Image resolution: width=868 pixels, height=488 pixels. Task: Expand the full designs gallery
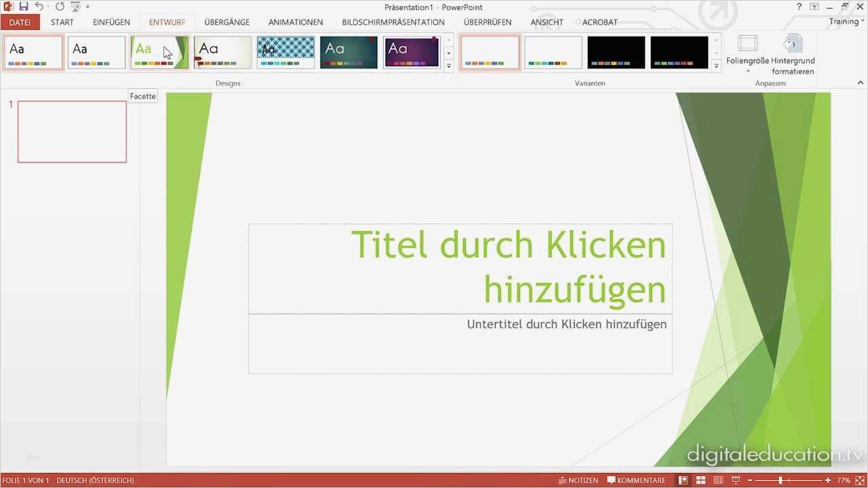coord(448,66)
